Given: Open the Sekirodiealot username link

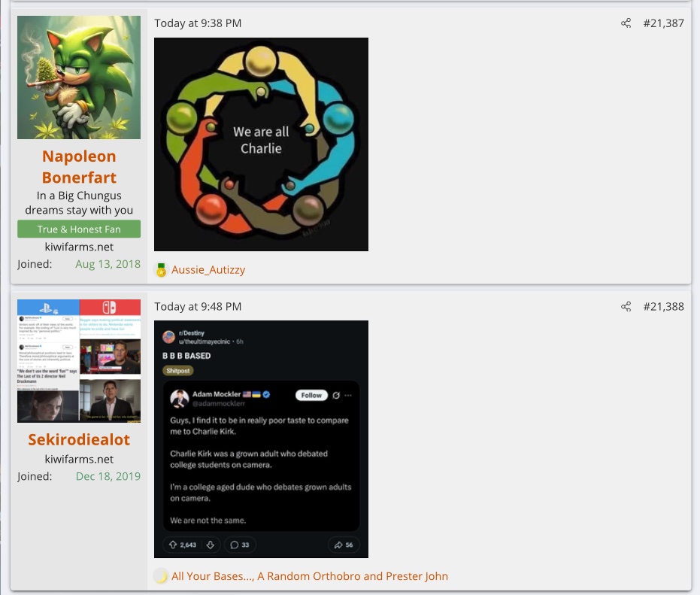Looking at the screenshot, I should [x=79, y=439].
